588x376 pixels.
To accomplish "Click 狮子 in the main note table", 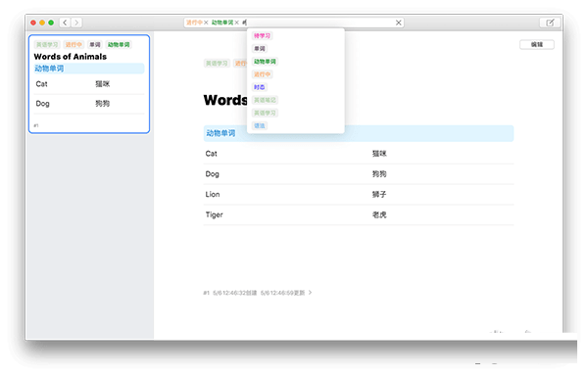I will click(x=379, y=195).
